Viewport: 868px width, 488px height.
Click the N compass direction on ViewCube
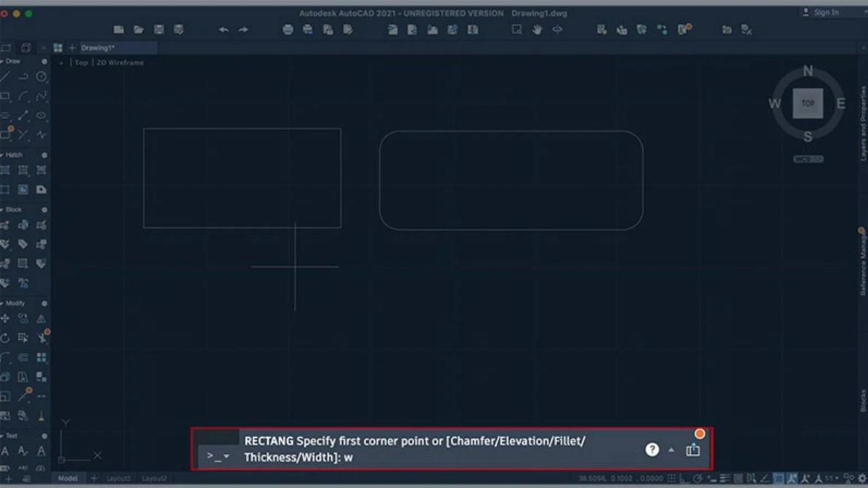808,71
